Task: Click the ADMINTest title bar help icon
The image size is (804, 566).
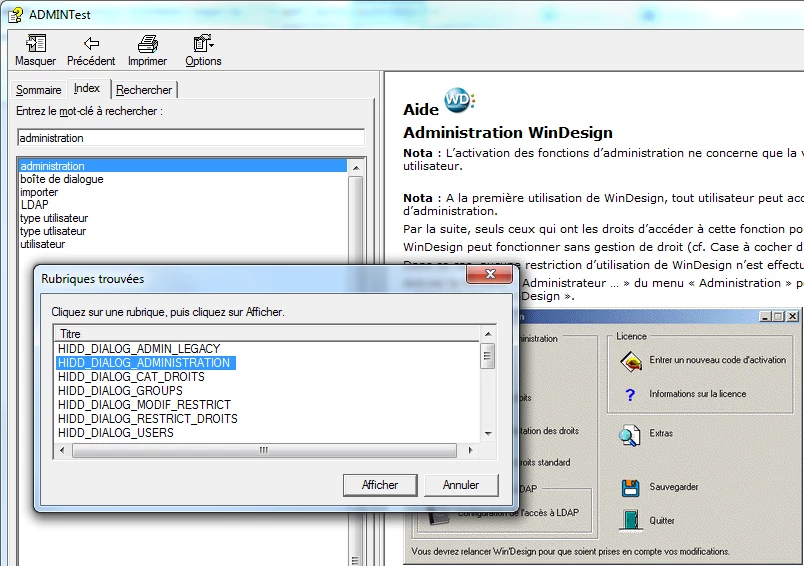Action: click(15, 15)
